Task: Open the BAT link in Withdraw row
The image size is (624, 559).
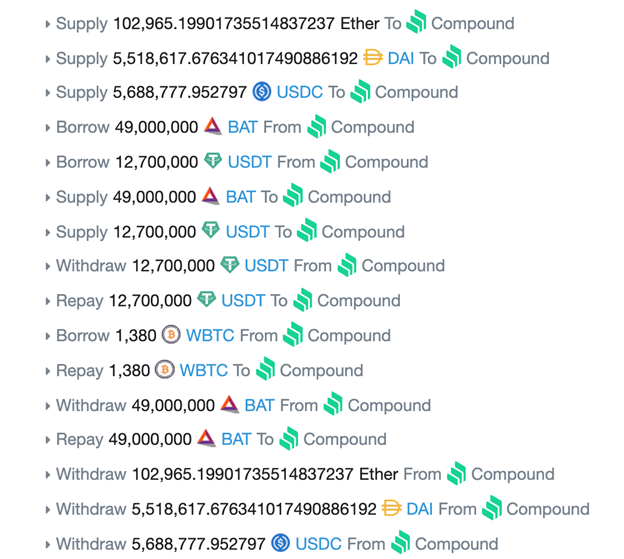Action: [259, 405]
